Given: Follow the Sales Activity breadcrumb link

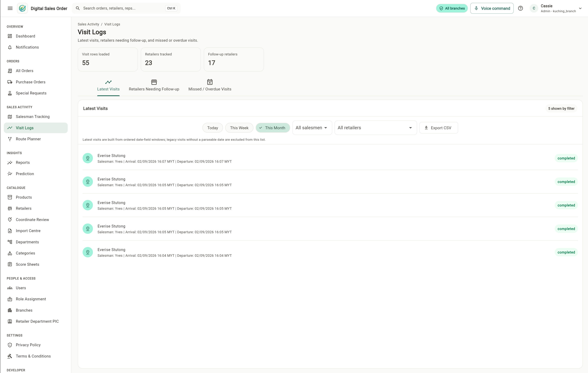Looking at the screenshot, I should pos(88,24).
